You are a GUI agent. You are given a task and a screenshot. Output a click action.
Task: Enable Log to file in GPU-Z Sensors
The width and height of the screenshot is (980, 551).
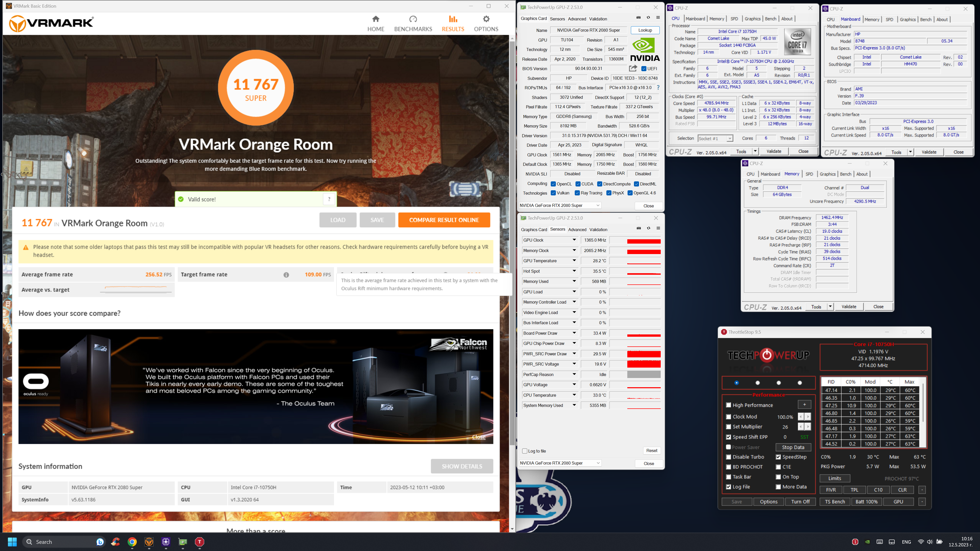coord(525,451)
